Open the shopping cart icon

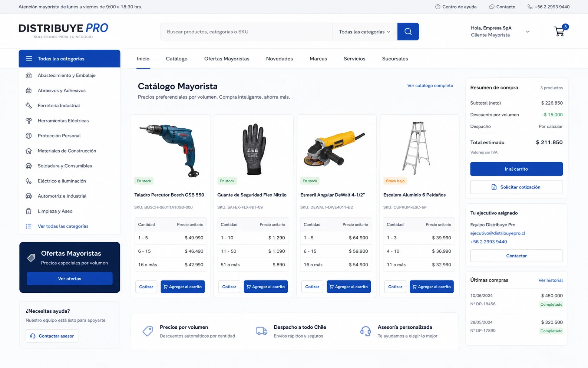click(559, 32)
